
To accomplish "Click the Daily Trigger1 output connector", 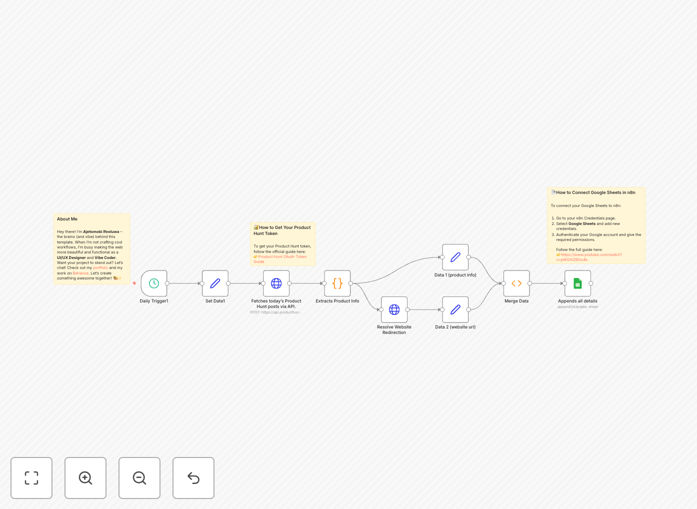I will click(x=167, y=283).
